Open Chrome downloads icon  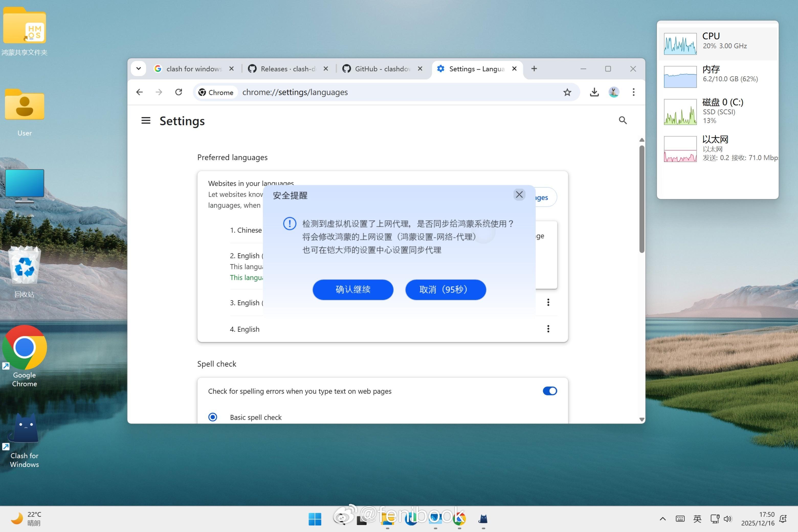pos(594,92)
